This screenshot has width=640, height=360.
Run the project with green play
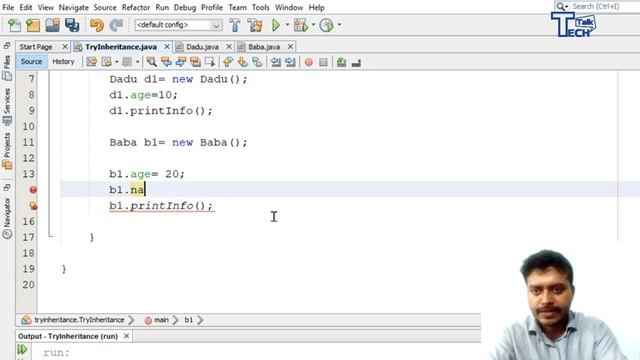click(x=276, y=25)
